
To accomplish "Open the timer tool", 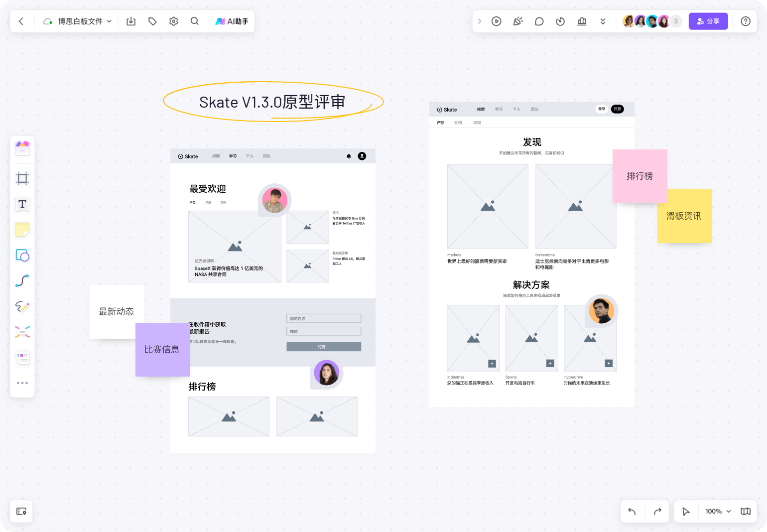I will pos(560,21).
